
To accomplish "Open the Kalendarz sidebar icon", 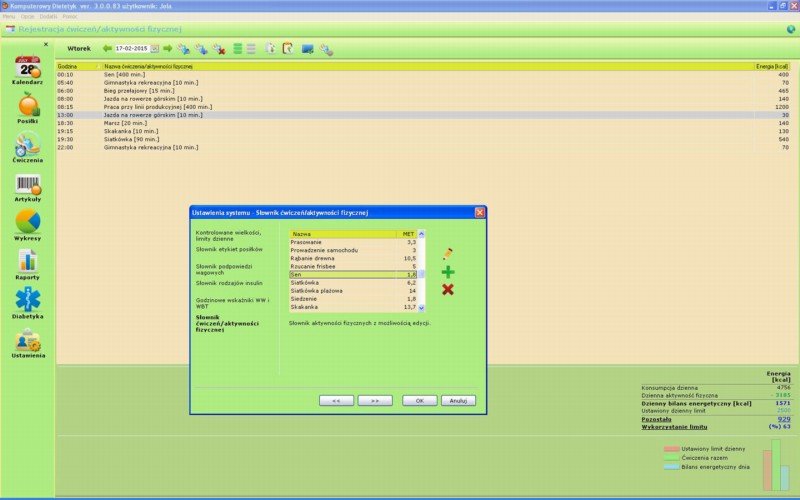I will click(x=27, y=70).
